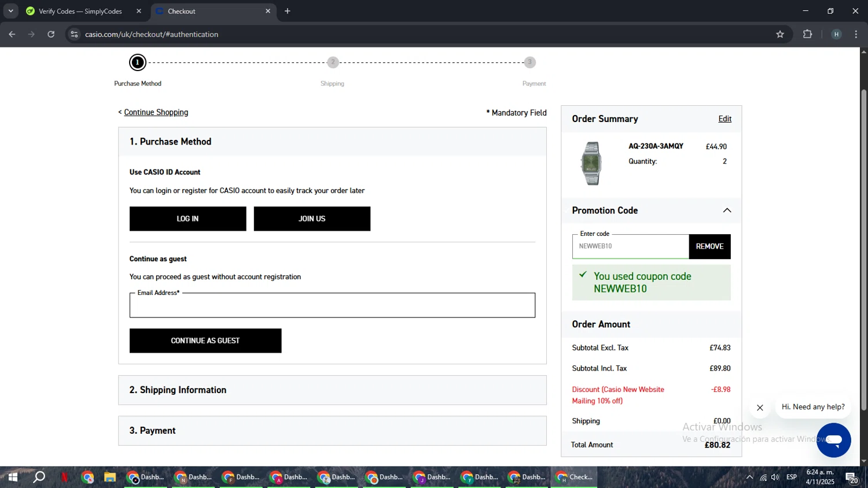Viewport: 868px width, 488px height.
Task: Open File Explorer from taskbar
Action: [x=110, y=477]
